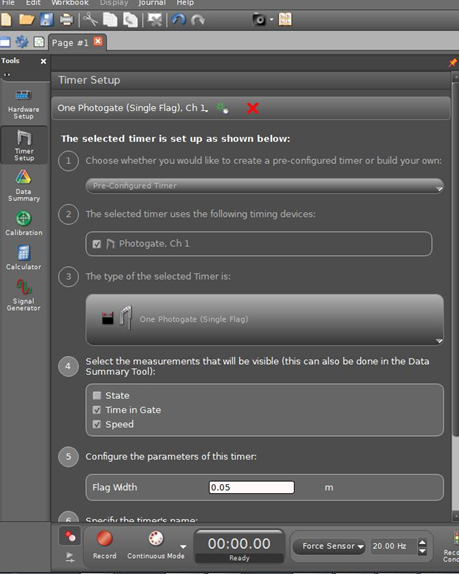459x574 pixels.
Task: Toggle the Photogate, Ch 1 checkbox
Action: pyautogui.click(x=97, y=244)
